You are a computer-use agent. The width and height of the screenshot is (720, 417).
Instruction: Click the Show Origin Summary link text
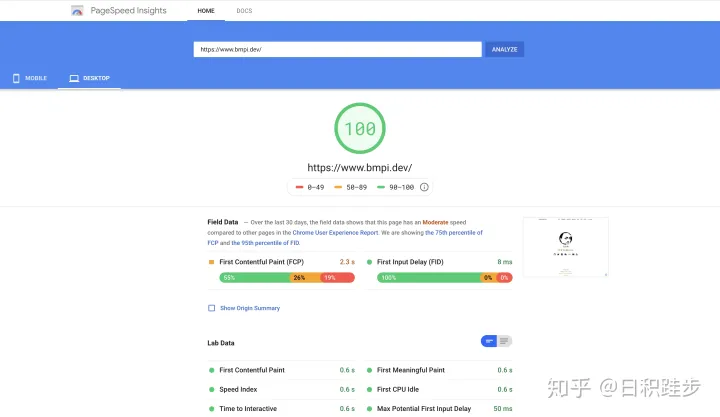coord(250,308)
